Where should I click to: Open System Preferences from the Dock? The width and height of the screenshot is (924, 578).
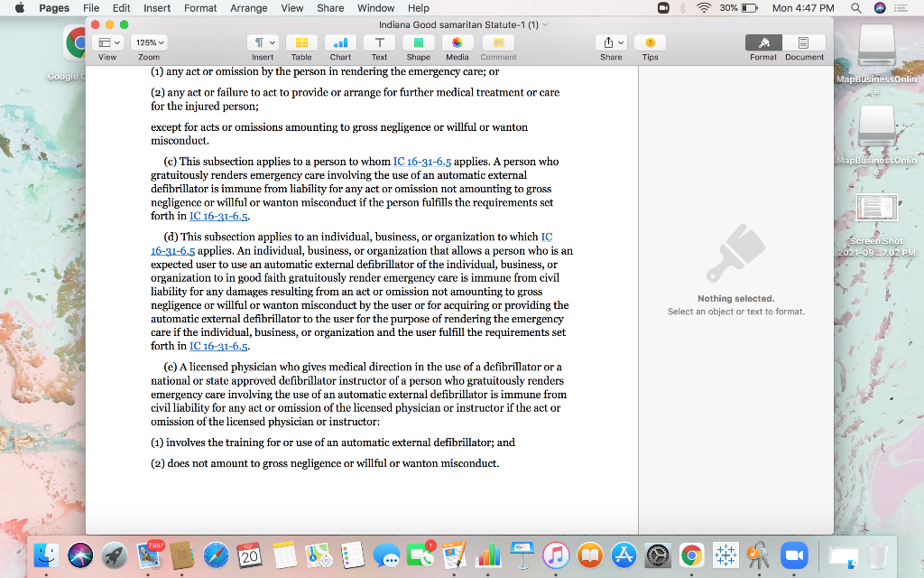(x=658, y=555)
